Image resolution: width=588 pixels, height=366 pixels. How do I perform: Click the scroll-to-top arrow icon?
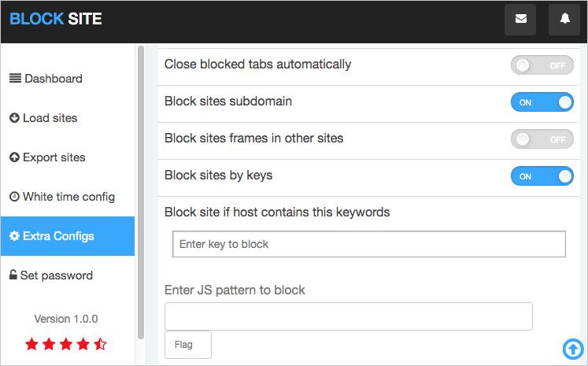[x=573, y=349]
